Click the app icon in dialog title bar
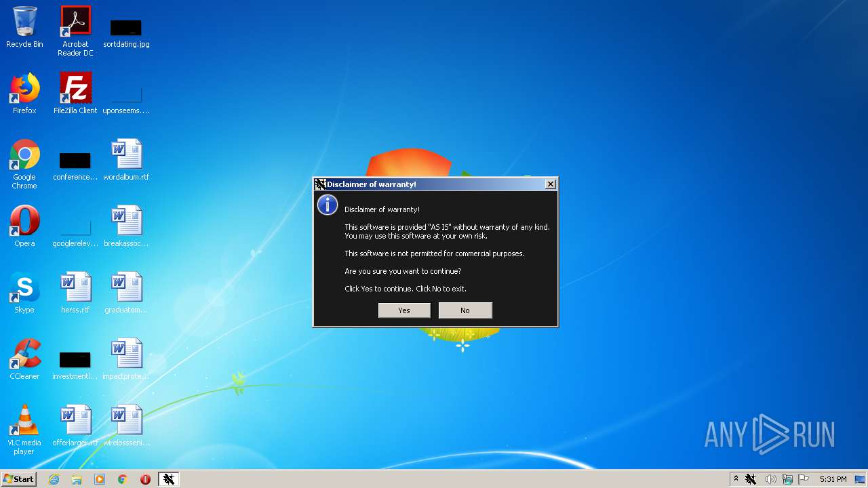This screenshot has width=868, height=488. [321, 184]
